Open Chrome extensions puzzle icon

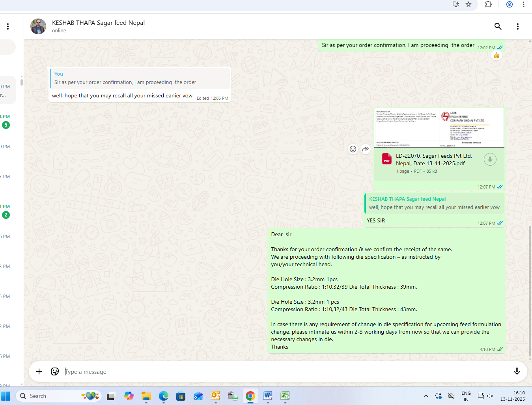[488, 4]
